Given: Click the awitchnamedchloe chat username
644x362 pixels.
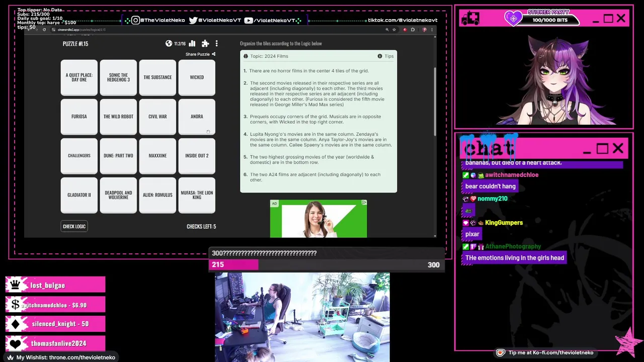Looking at the screenshot, I should coord(512,175).
